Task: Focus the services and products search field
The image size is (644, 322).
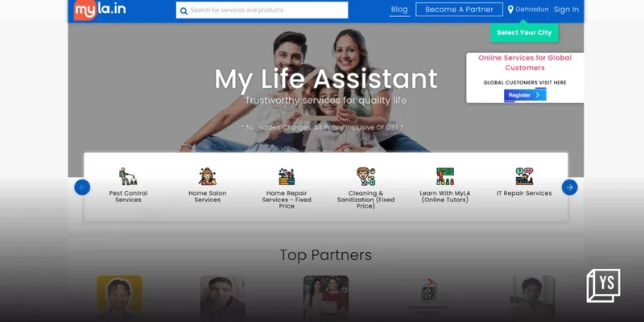Action: point(262,10)
